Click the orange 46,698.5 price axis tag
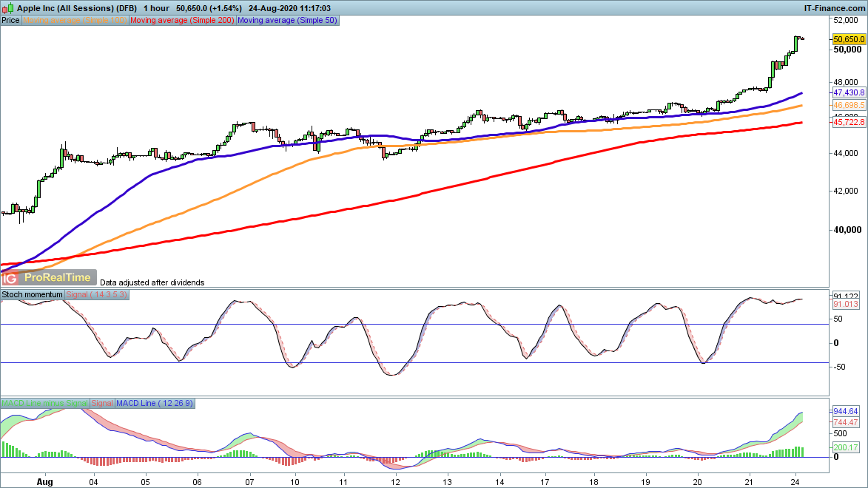868x488 pixels. [849, 106]
